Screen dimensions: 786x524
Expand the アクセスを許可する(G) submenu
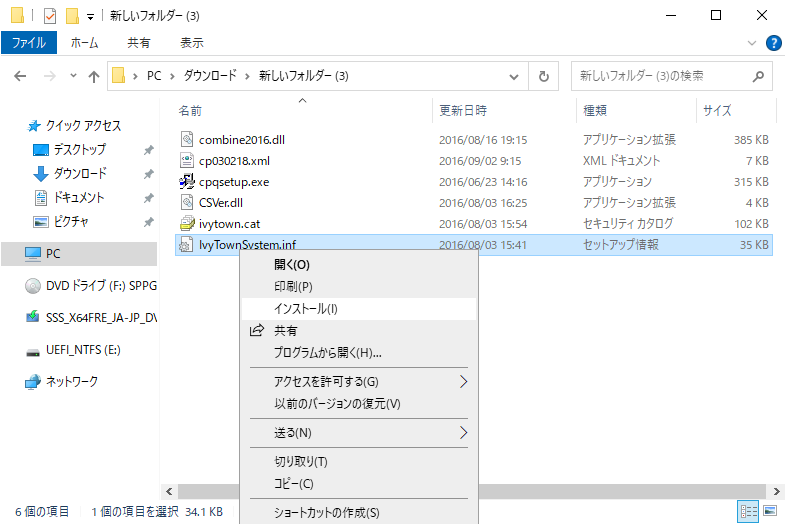359,382
